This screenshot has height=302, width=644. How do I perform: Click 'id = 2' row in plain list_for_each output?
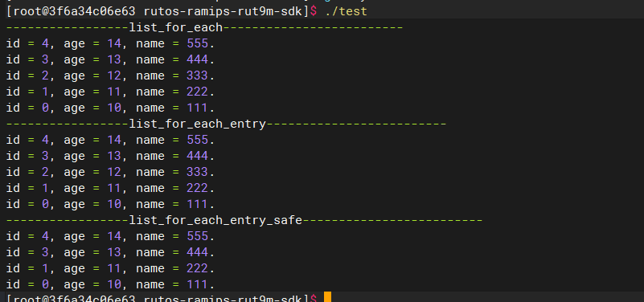point(110,75)
